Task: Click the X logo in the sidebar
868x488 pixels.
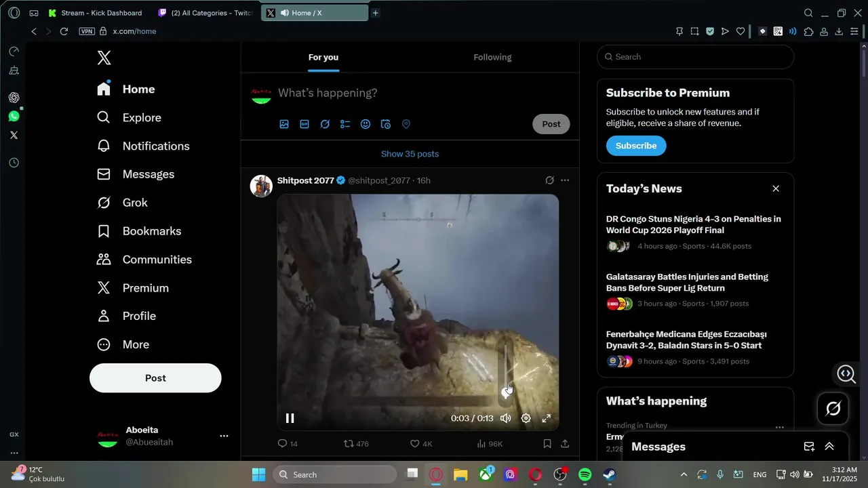Action: click(x=104, y=58)
